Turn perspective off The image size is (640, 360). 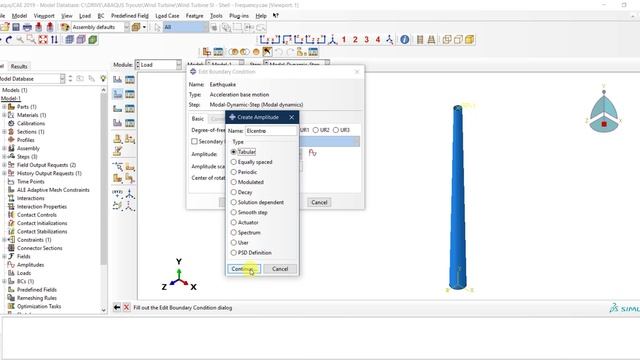click(x=420, y=40)
